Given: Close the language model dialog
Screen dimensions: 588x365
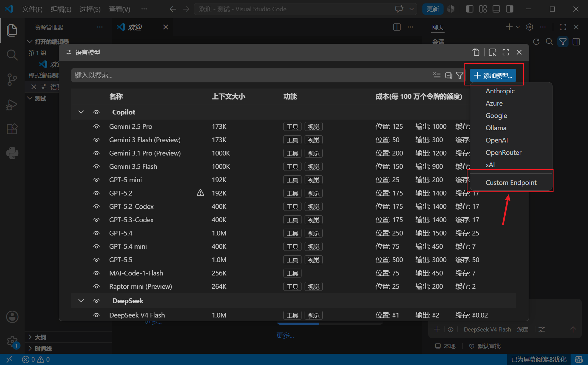Looking at the screenshot, I should (519, 52).
